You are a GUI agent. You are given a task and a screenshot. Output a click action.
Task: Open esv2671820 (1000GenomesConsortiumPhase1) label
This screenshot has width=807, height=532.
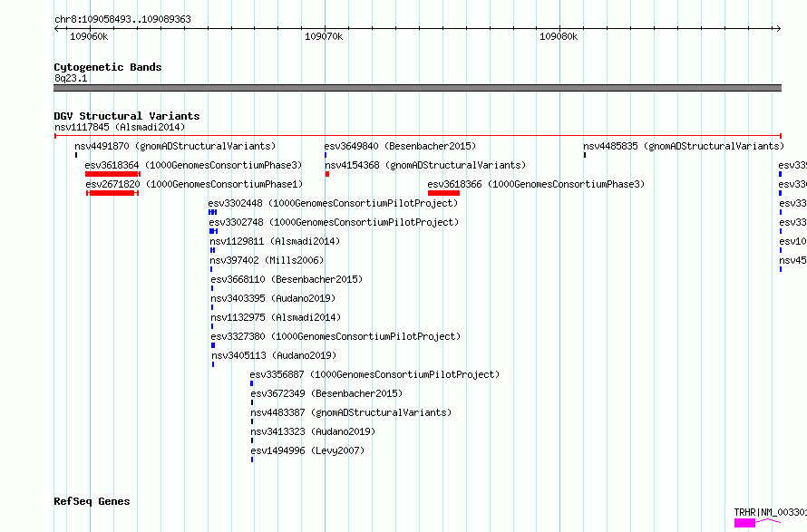click(x=195, y=184)
